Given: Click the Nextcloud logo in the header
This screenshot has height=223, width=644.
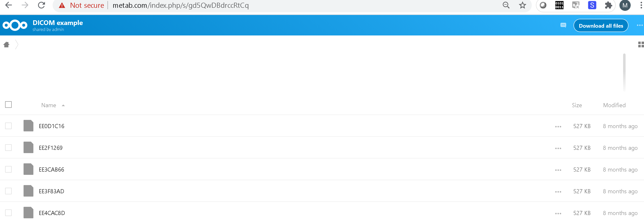Looking at the screenshot, I should (15, 25).
